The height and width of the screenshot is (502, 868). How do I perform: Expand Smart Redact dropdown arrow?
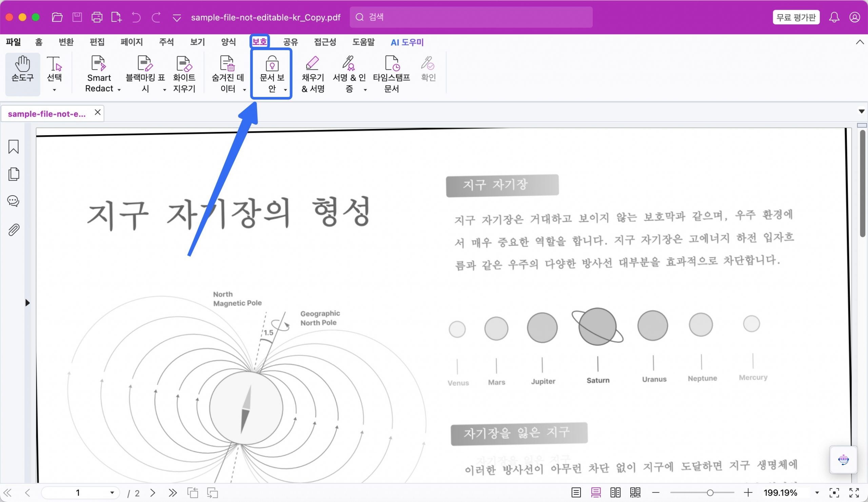click(119, 89)
